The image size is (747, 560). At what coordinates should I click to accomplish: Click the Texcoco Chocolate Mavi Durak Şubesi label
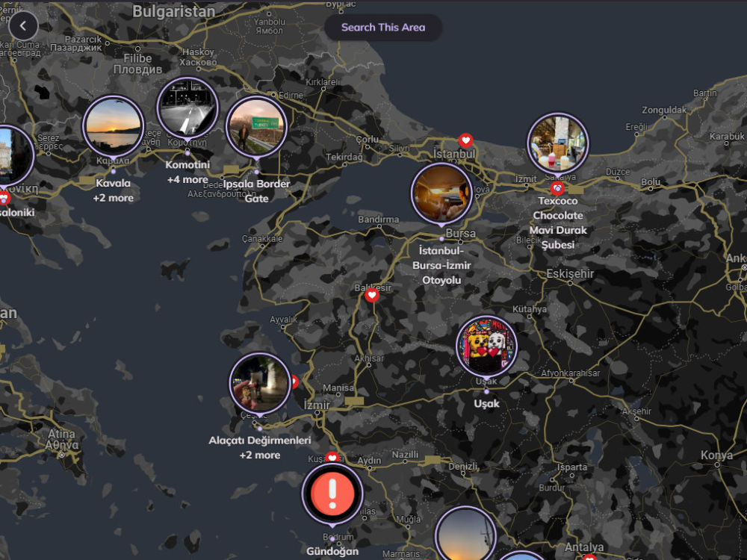tap(558, 223)
